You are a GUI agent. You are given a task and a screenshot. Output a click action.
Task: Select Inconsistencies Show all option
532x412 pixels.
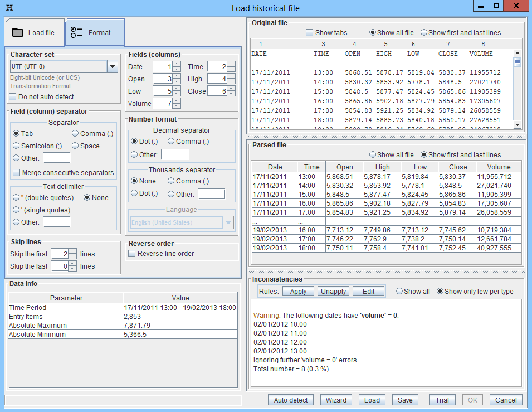(x=399, y=292)
